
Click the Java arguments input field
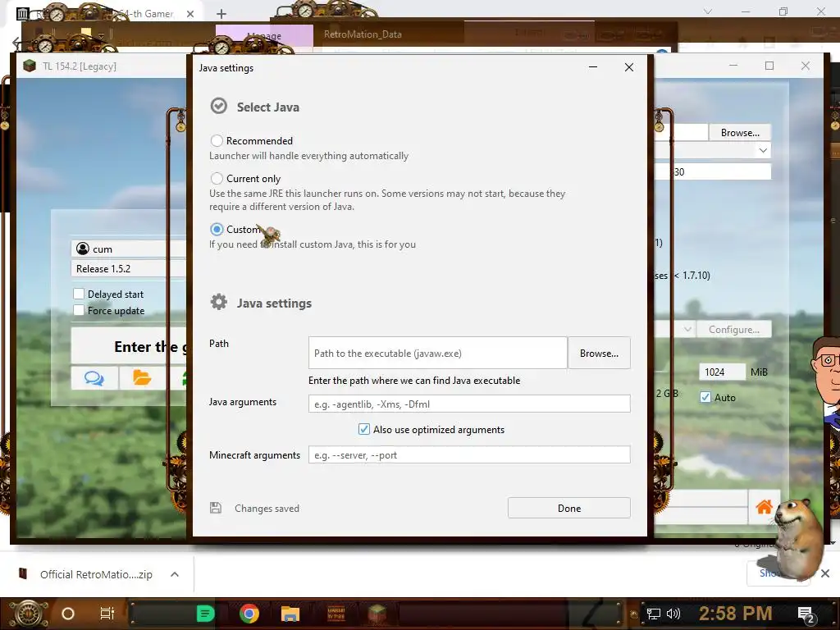(x=469, y=404)
